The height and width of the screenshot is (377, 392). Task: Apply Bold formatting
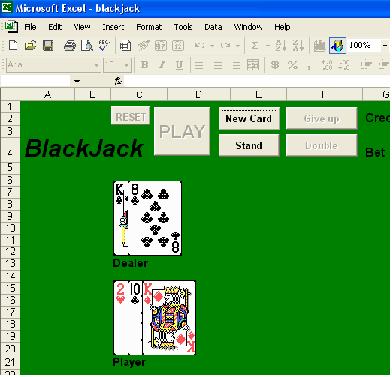click(x=144, y=64)
